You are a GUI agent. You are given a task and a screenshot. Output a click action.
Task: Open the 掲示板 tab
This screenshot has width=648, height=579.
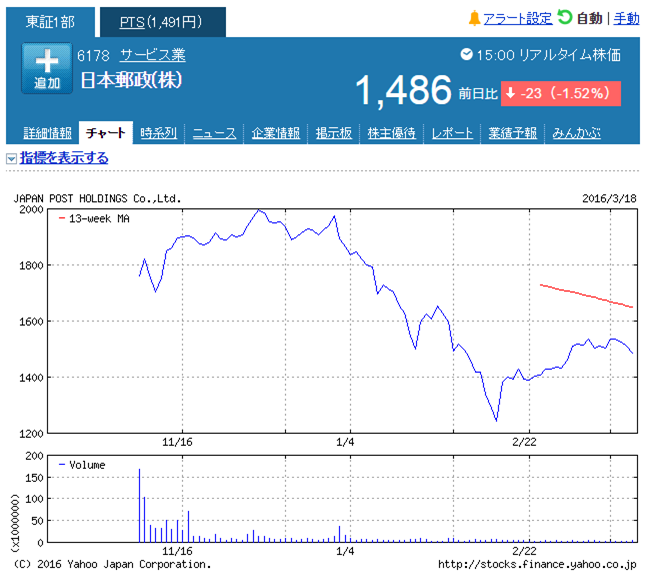[334, 133]
